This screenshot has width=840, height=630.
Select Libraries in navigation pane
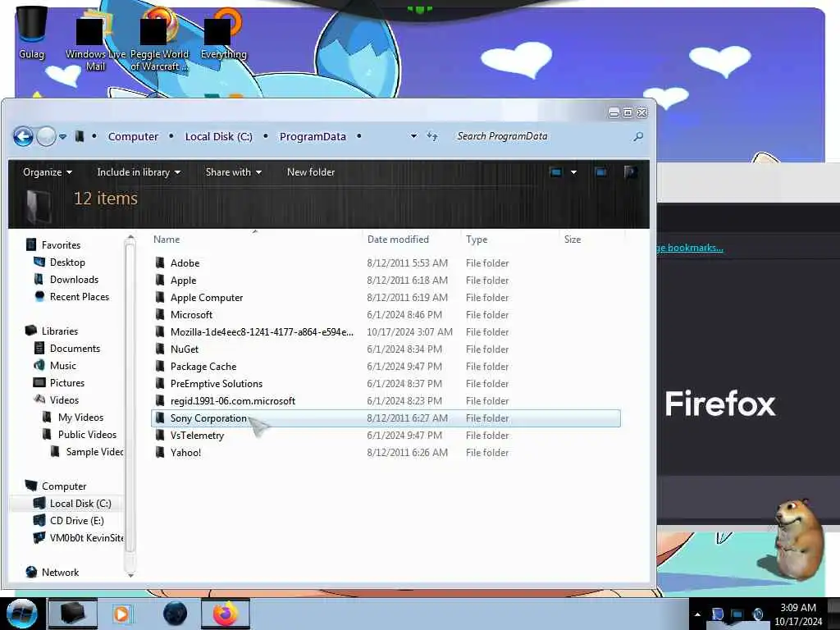[59, 331]
